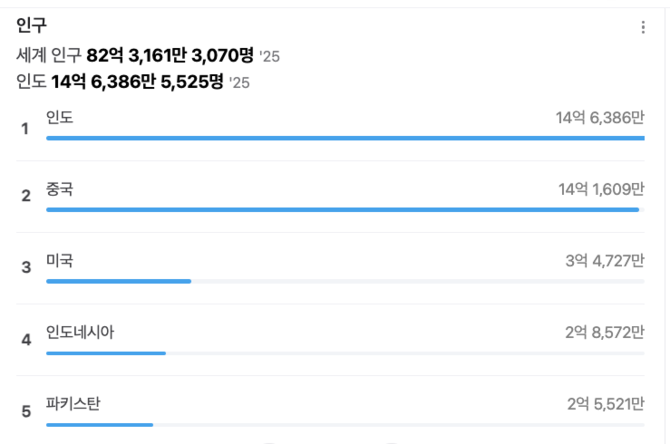
Task: Click the population bar for 중국
Action: [x=342, y=209]
